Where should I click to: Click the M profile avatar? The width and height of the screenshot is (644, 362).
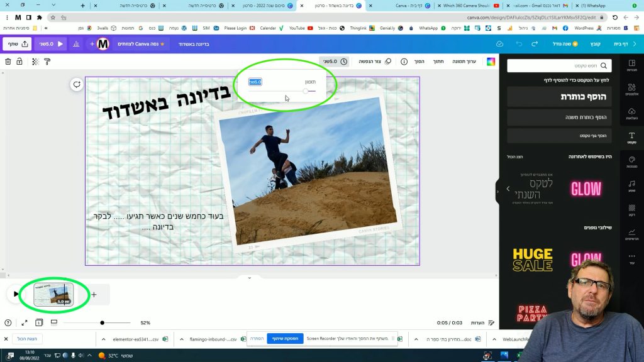(x=103, y=44)
